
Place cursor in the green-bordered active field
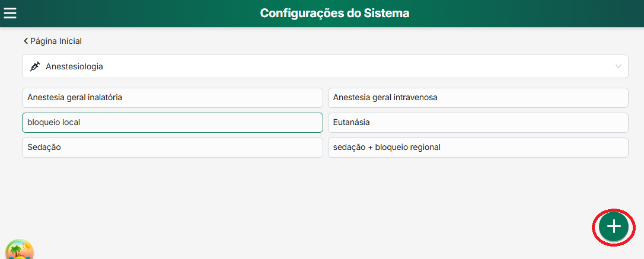(172, 122)
